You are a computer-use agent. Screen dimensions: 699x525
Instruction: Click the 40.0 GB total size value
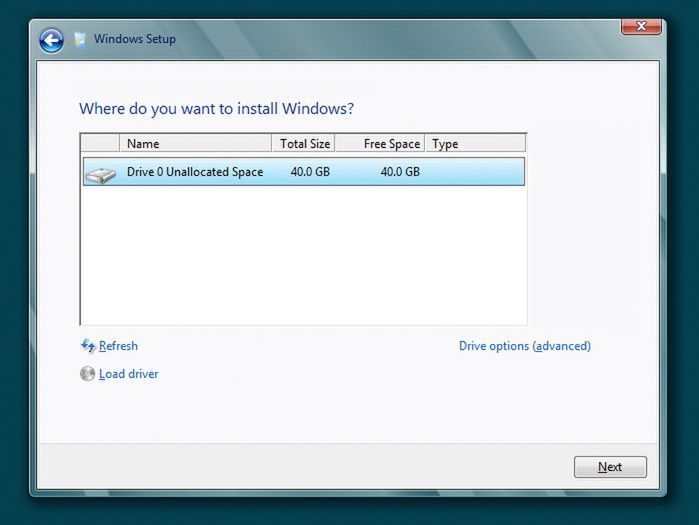click(310, 172)
